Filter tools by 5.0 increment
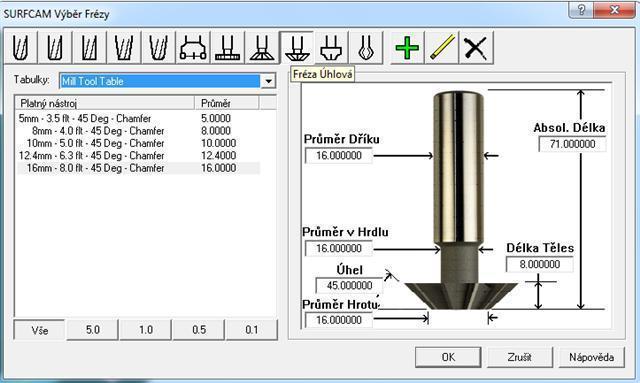Viewport: 640px width, 383px height. coord(93,330)
